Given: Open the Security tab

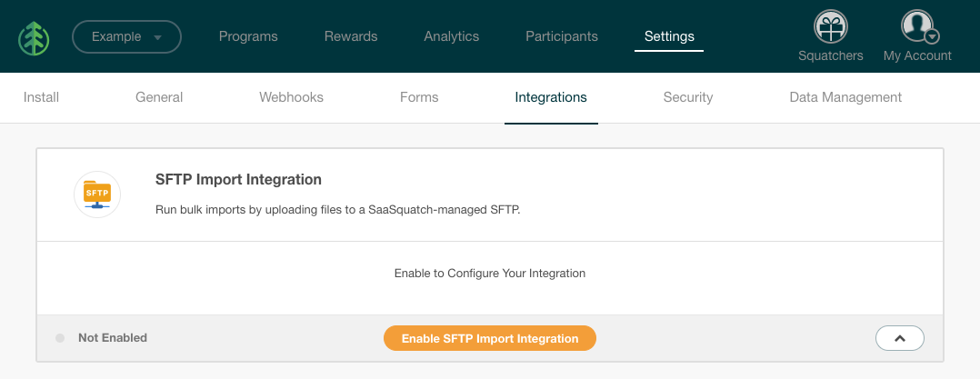Looking at the screenshot, I should (688, 97).
